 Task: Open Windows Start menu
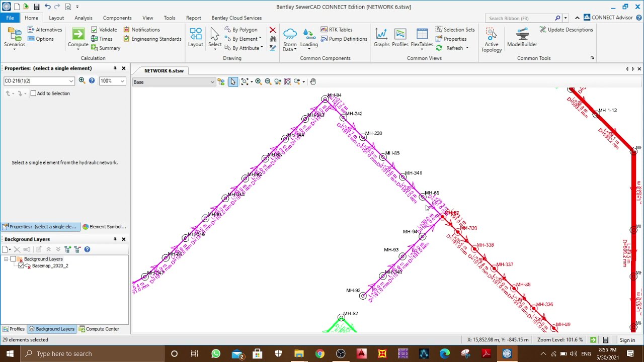[10, 354]
